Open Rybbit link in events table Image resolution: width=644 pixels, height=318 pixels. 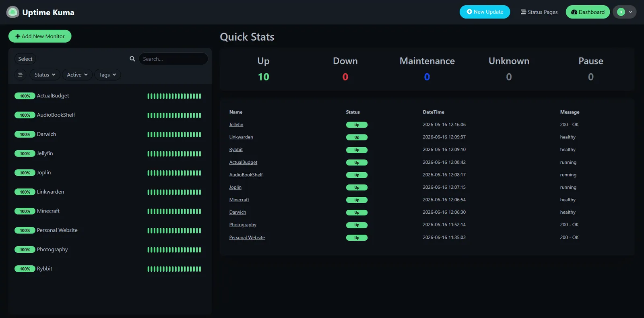coord(236,149)
